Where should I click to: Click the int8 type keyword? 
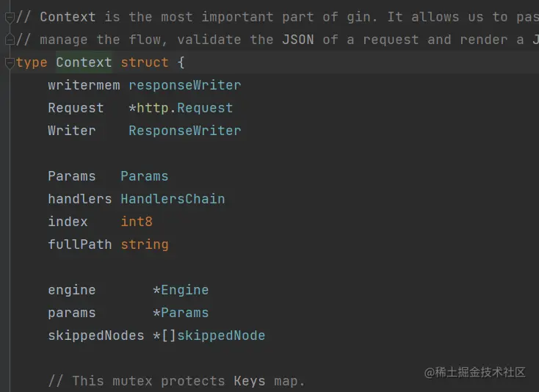click(x=137, y=222)
